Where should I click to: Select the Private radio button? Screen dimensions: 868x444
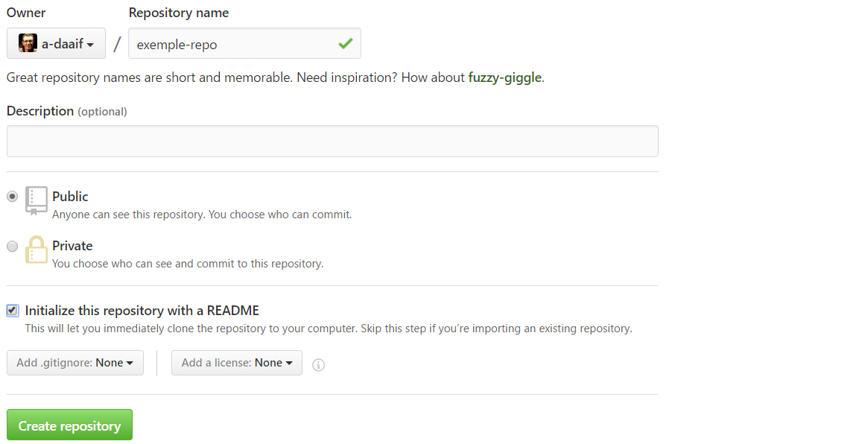click(x=13, y=247)
